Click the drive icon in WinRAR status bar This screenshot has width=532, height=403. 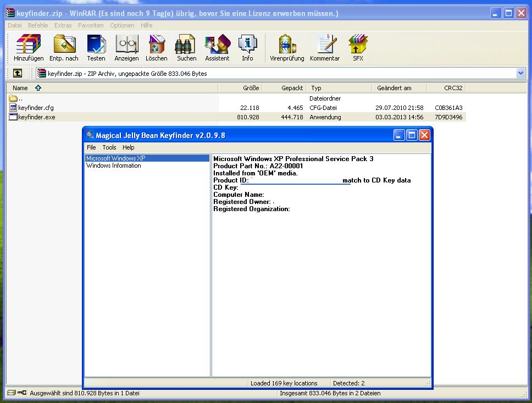click(12, 393)
